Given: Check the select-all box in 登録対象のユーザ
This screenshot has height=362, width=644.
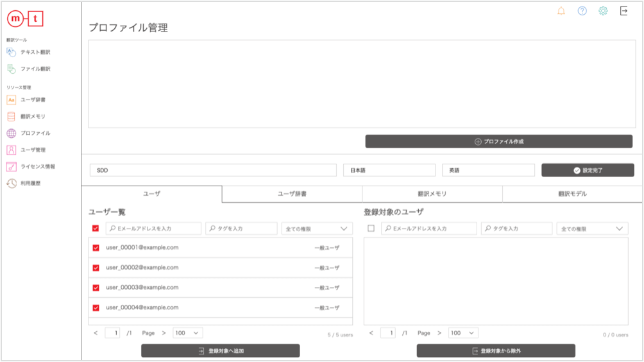Looking at the screenshot, I should click(371, 228).
